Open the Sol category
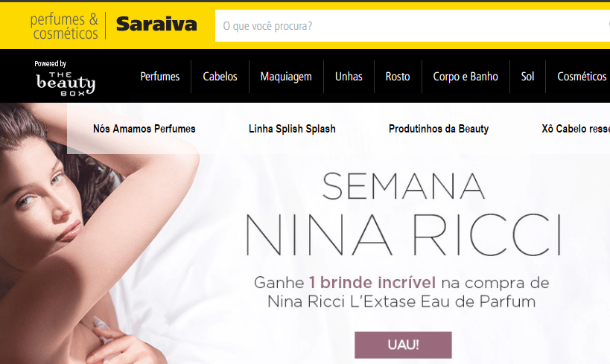The width and height of the screenshot is (610, 364). (x=527, y=77)
